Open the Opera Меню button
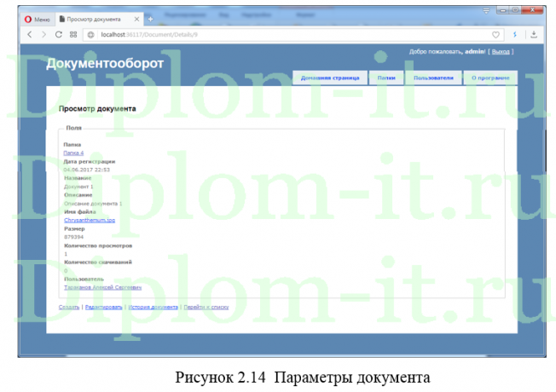Screen dimensions: 556x392 38,20
